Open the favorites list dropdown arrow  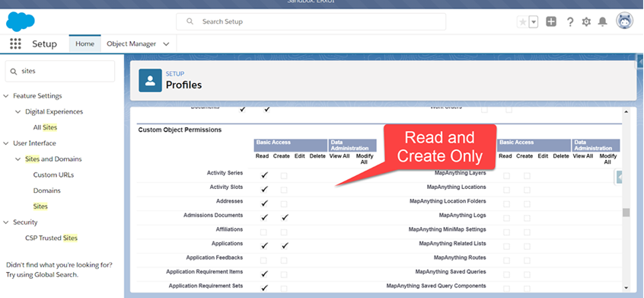pyautogui.click(x=533, y=22)
